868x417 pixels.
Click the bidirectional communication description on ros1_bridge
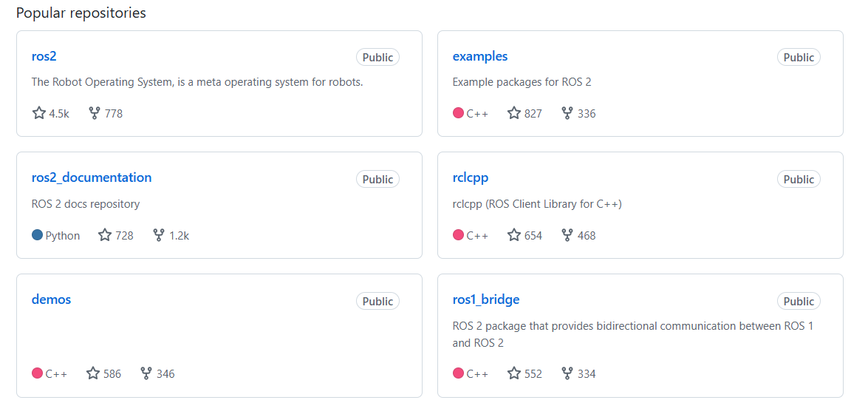[633, 334]
